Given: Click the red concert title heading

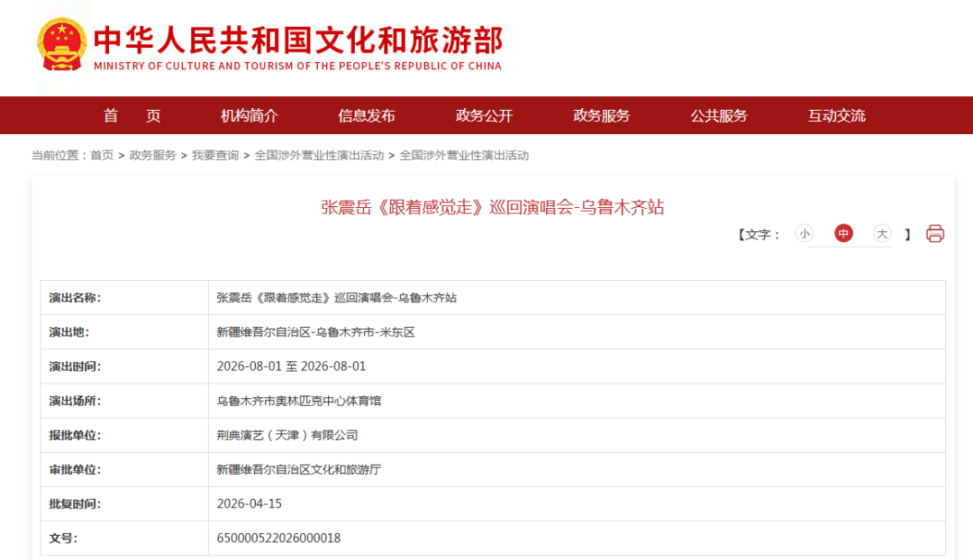Looking at the screenshot, I should 493,207.
